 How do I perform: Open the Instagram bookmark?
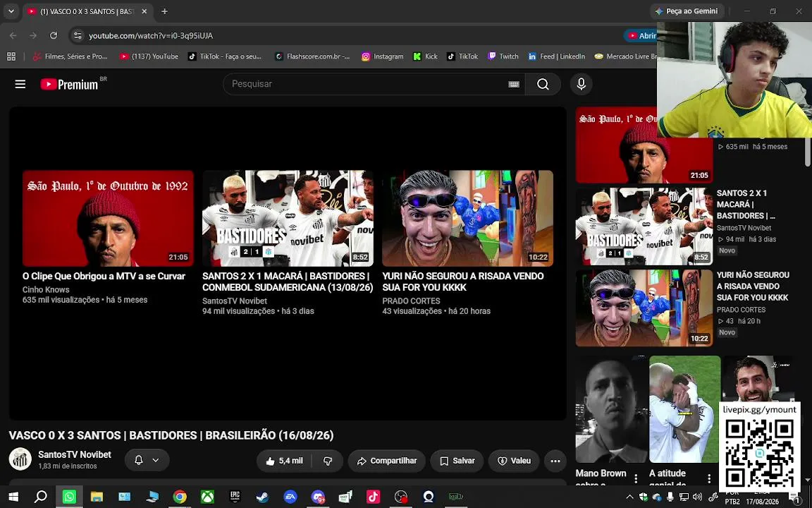383,56
